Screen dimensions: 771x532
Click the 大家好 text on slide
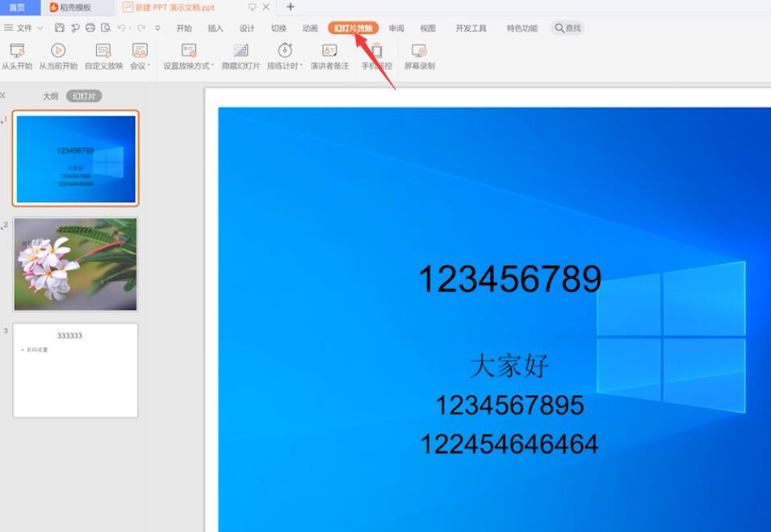pos(509,366)
